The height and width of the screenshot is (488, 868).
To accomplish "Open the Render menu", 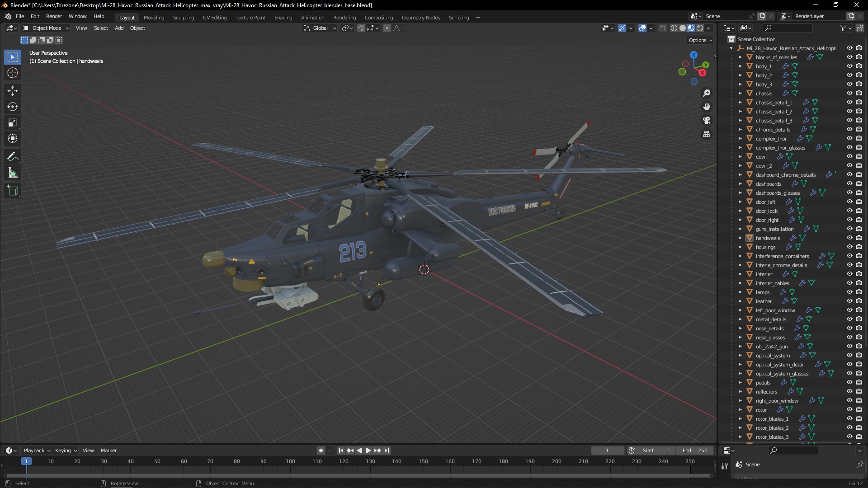I will (54, 16).
